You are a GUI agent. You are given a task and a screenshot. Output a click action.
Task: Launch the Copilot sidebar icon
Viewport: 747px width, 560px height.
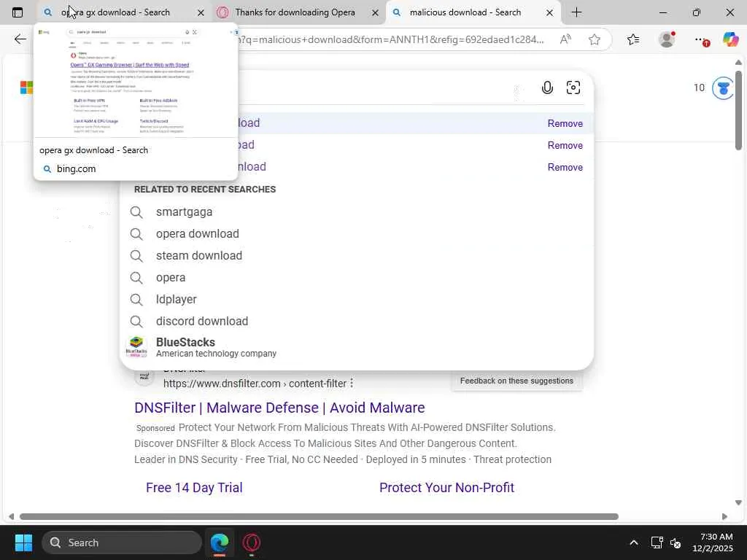click(730, 39)
